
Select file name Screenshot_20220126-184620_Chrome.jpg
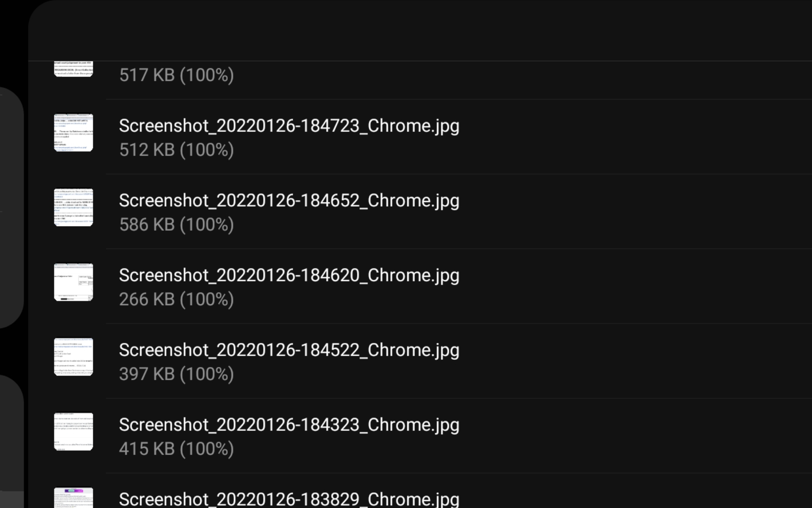point(289,275)
